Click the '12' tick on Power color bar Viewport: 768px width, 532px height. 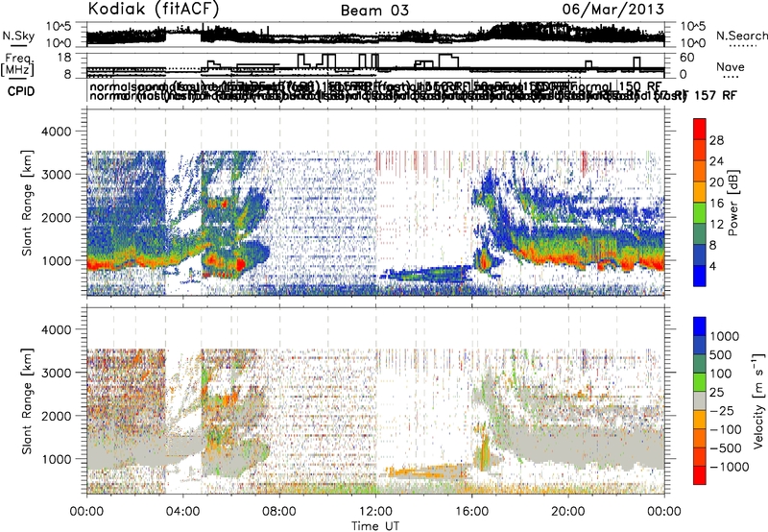716,225
